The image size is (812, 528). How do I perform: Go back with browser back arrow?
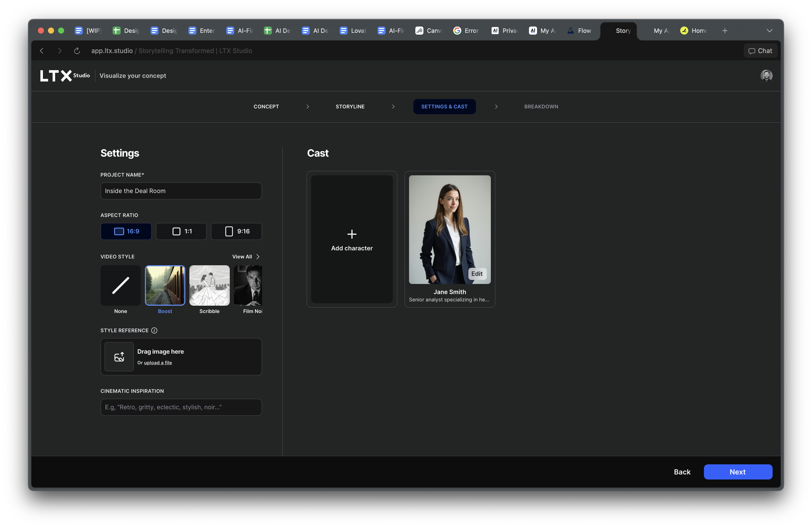42,51
